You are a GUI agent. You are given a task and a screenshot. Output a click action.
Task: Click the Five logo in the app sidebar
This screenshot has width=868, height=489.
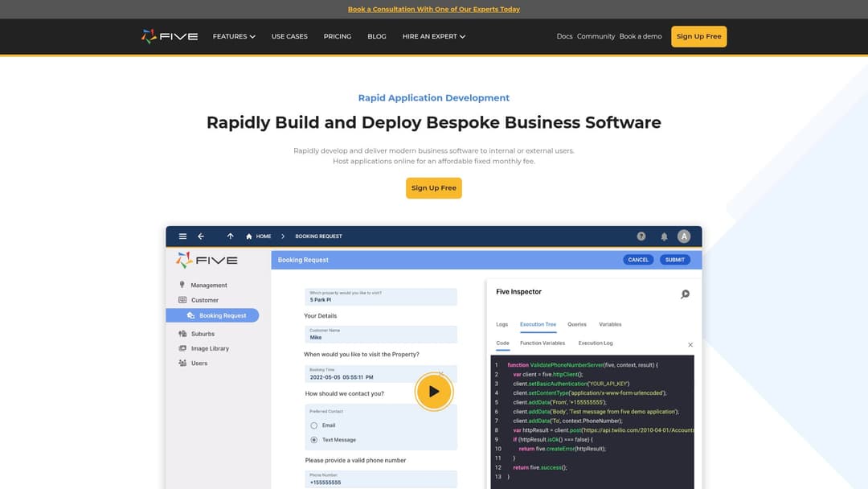tap(207, 260)
